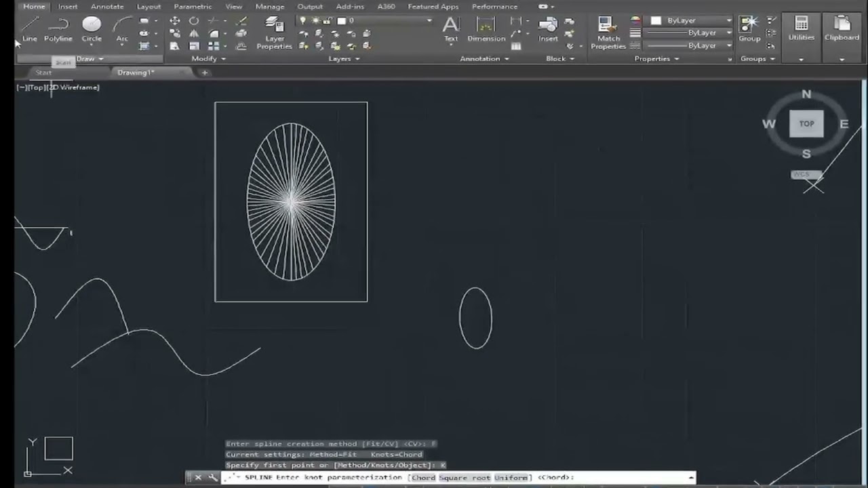Activate the Move tool in Modify

175,20
